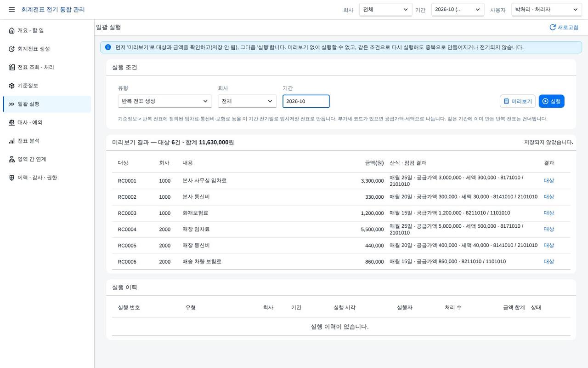Click the clipboard icon on the 미리보기 button
588x368 pixels.
point(506,101)
